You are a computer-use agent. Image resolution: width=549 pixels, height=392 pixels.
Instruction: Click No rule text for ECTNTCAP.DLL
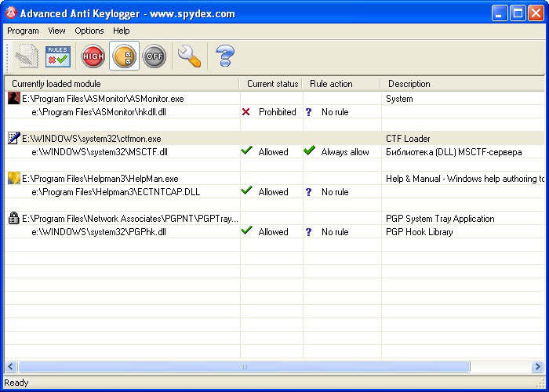click(335, 192)
